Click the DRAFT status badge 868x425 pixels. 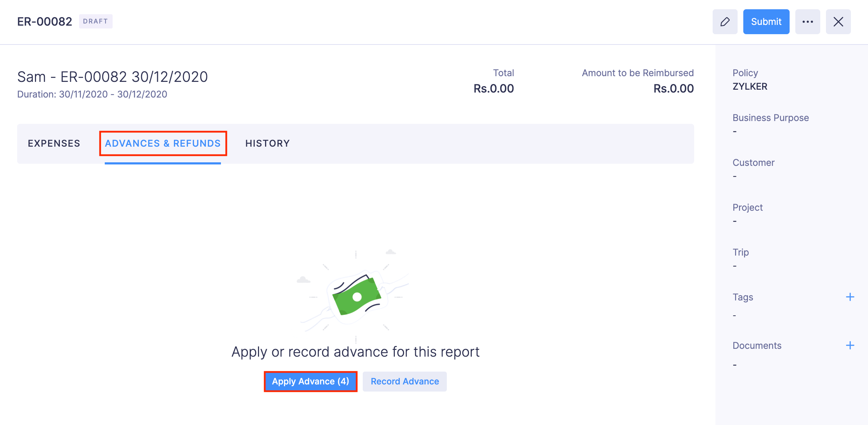96,21
